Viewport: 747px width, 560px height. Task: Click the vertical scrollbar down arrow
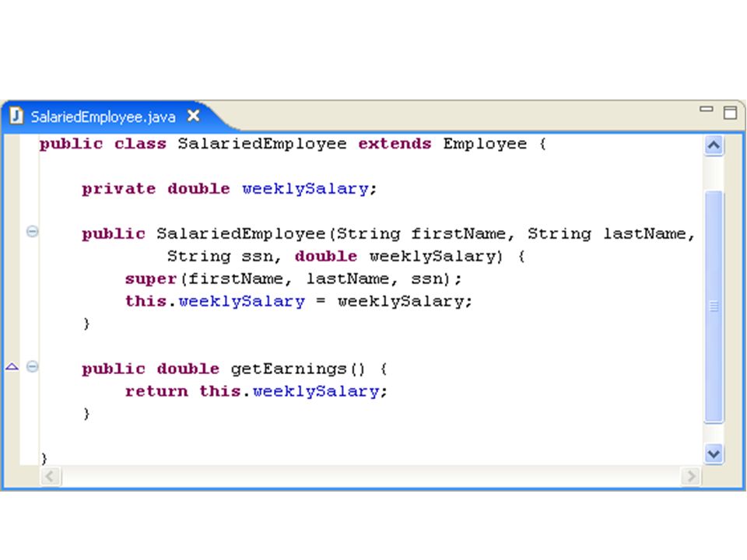pyautogui.click(x=714, y=453)
